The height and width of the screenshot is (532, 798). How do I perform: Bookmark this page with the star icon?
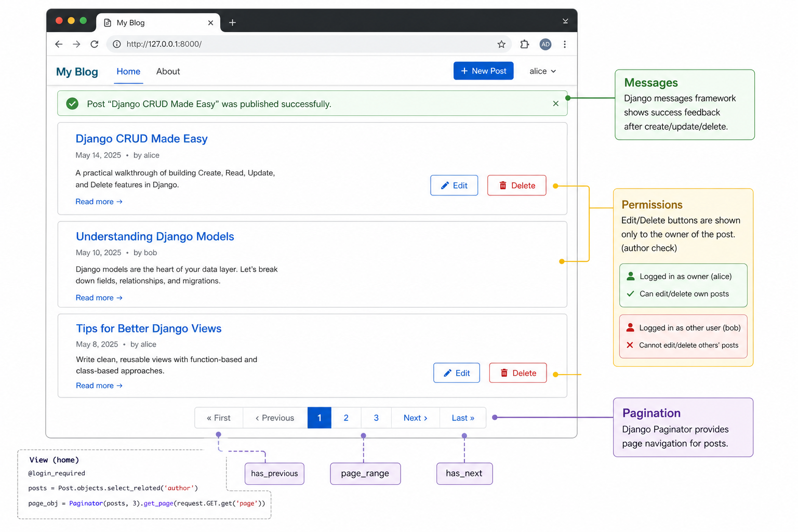(x=501, y=44)
